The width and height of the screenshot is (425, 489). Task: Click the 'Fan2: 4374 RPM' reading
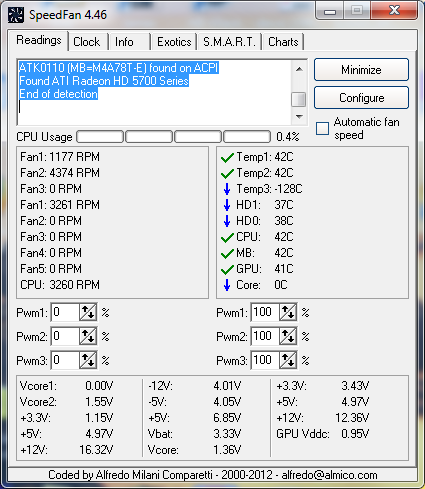(60, 173)
